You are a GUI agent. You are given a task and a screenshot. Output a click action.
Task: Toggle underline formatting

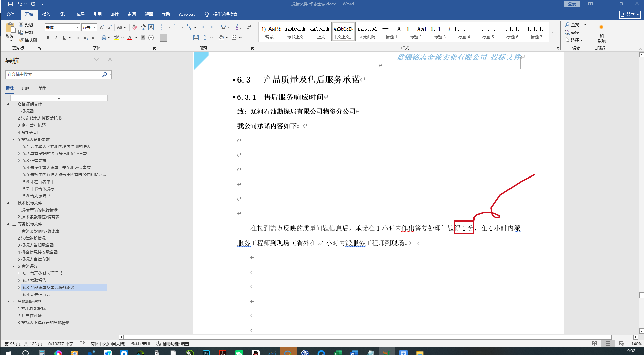tap(64, 38)
